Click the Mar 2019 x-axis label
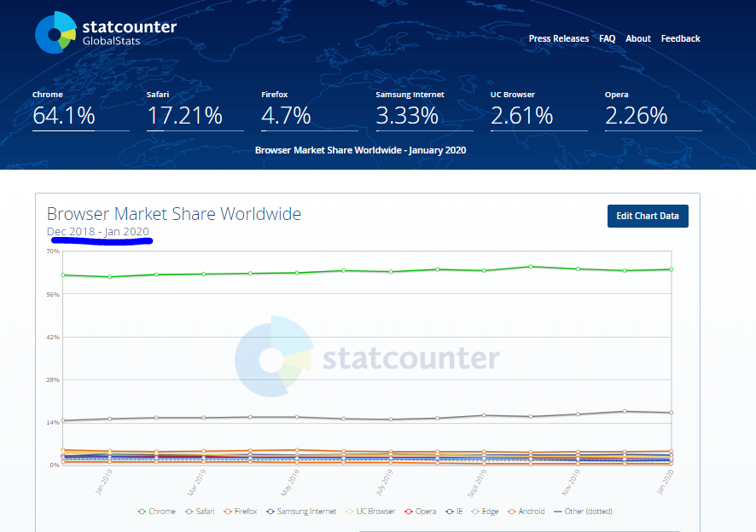 point(197,483)
